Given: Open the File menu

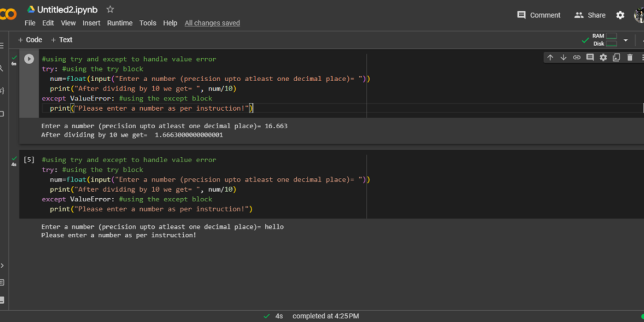Looking at the screenshot, I should point(30,23).
